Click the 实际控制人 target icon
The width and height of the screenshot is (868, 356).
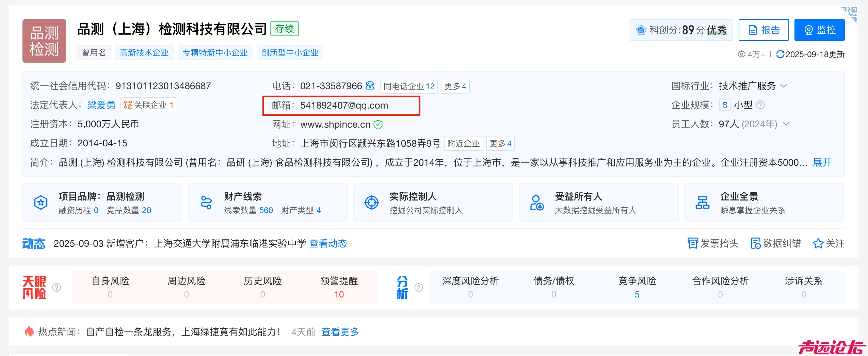point(372,203)
